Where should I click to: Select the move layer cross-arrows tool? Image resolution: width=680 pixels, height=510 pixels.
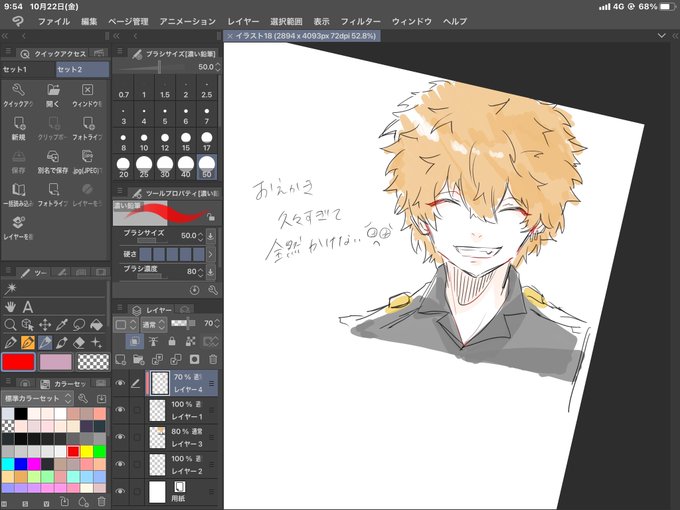point(45,324)
